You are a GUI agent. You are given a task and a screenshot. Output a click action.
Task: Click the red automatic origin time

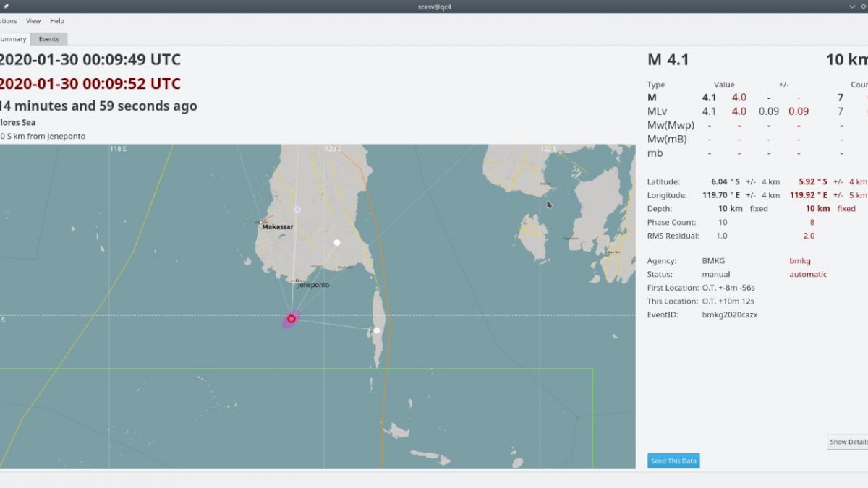point(90,83)
